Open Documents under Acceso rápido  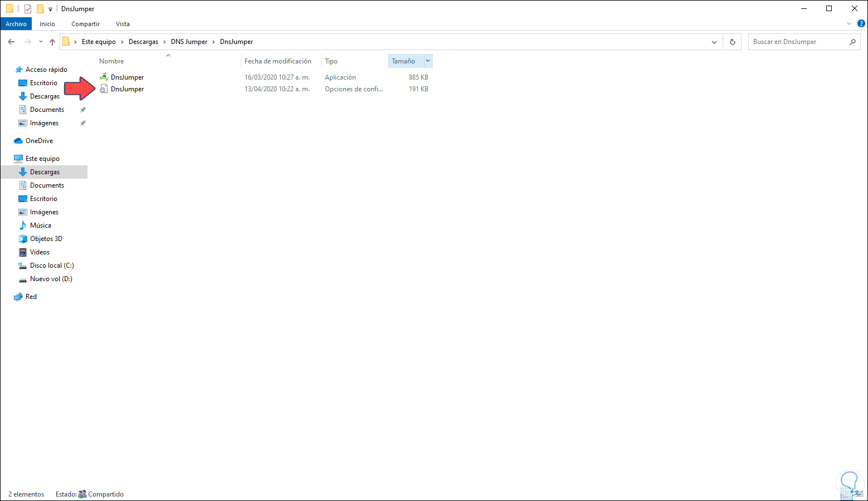click(x=47, y=110)
